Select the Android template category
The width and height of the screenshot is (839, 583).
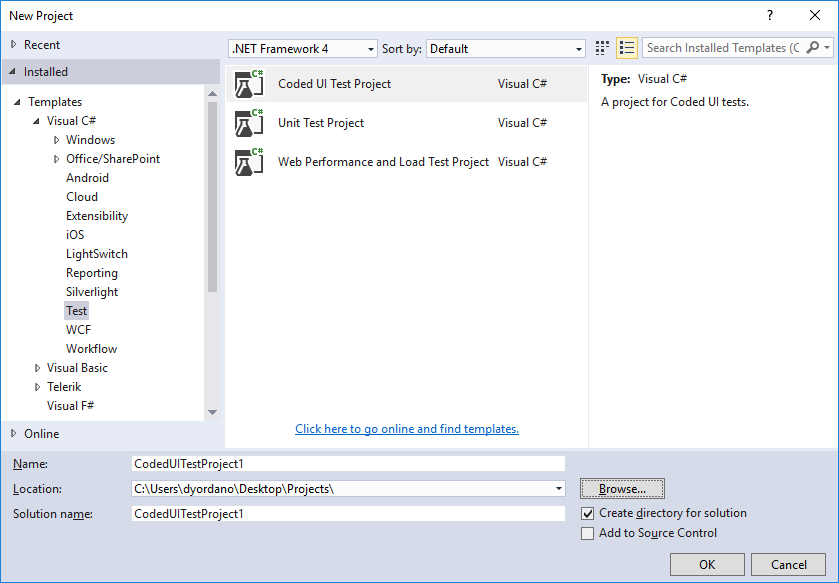point(87,178)
